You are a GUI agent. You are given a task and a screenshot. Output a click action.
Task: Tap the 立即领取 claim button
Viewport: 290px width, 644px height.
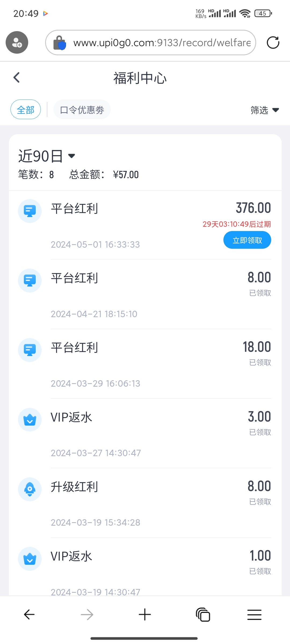(247, 240)
